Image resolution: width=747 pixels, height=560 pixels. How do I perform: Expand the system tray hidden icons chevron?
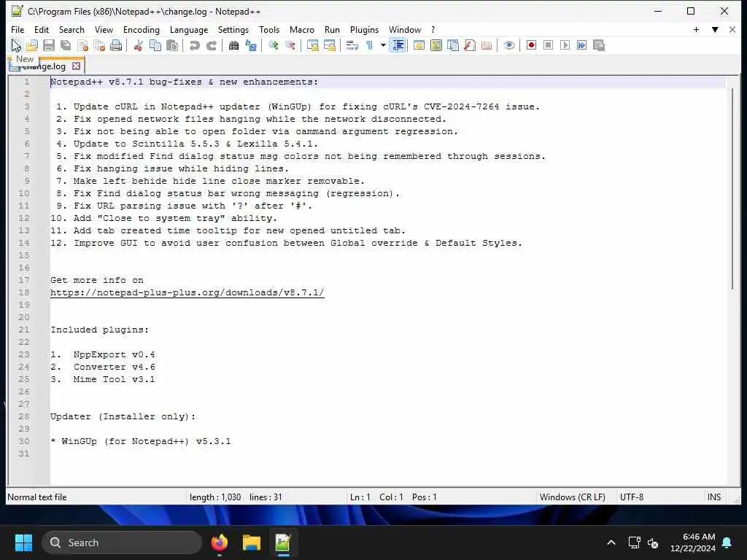[x=611, y=542]
